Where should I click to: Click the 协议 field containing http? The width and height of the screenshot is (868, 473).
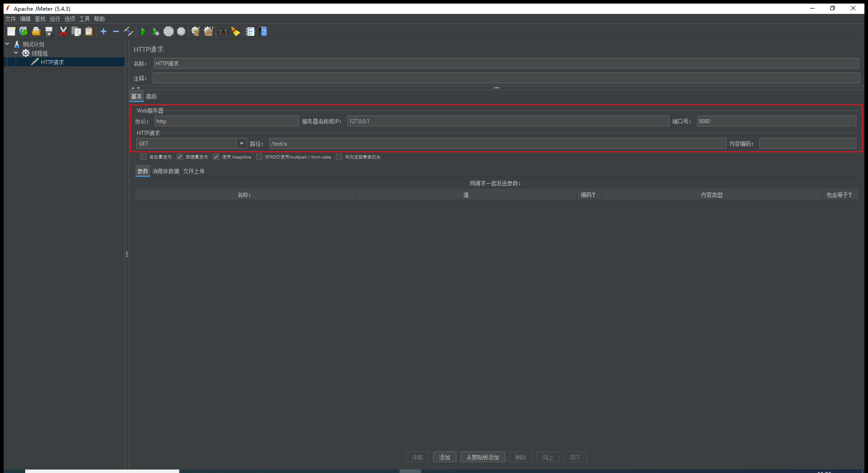tap(226, 121)
